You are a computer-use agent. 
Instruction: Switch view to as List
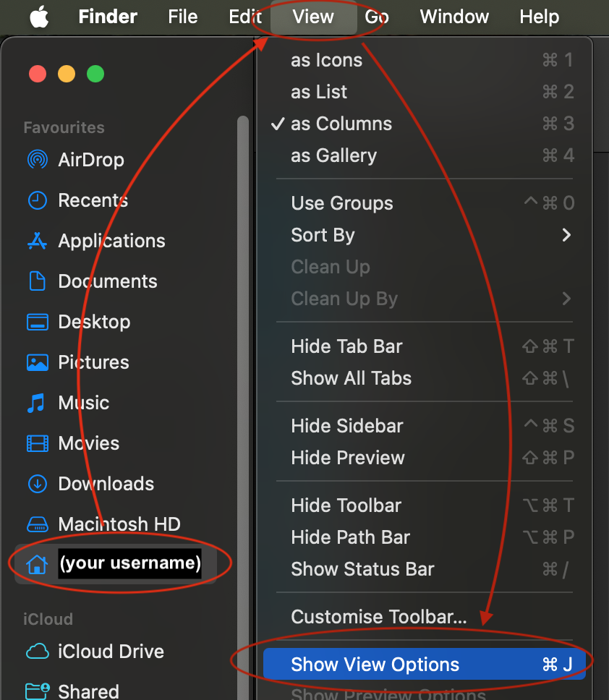424,92
